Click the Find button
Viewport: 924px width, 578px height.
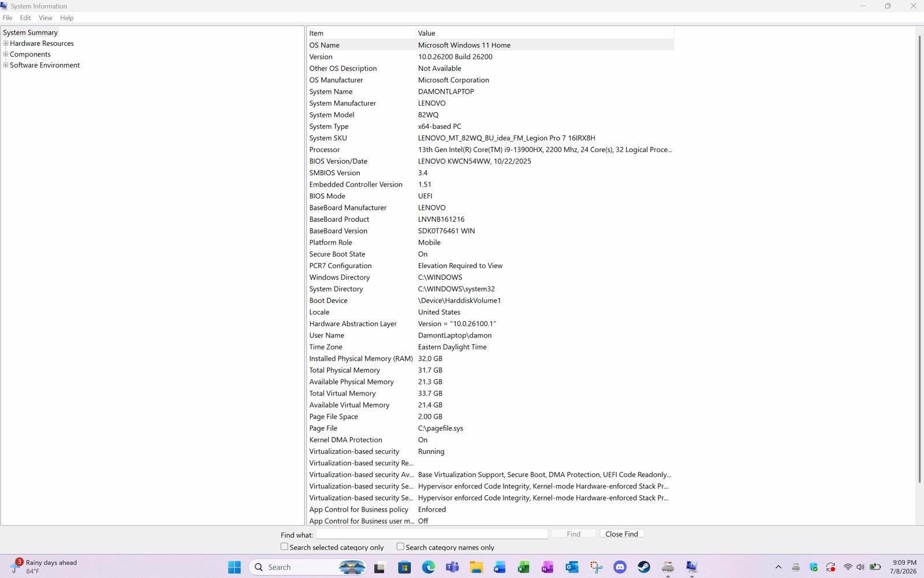coord(573,533)
